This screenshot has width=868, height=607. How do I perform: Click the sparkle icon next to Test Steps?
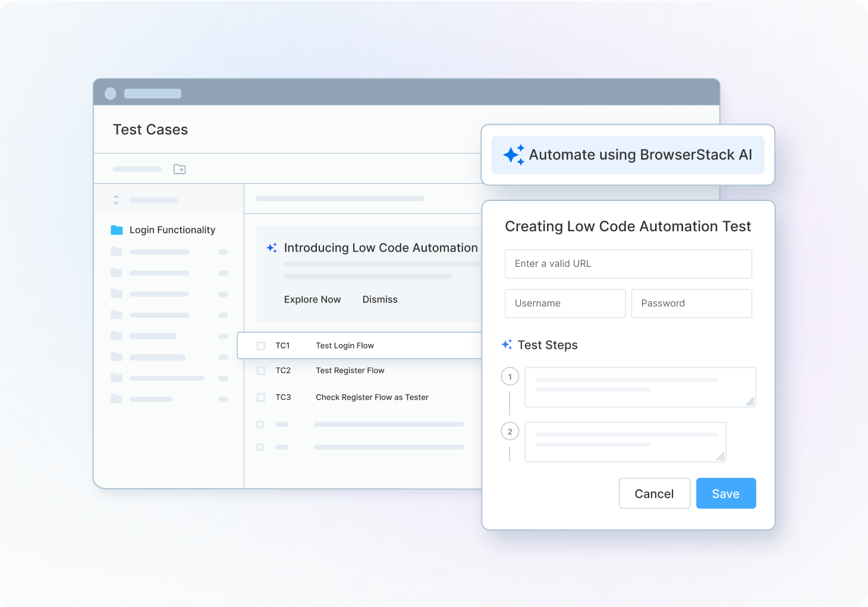[x=507, y=344]
